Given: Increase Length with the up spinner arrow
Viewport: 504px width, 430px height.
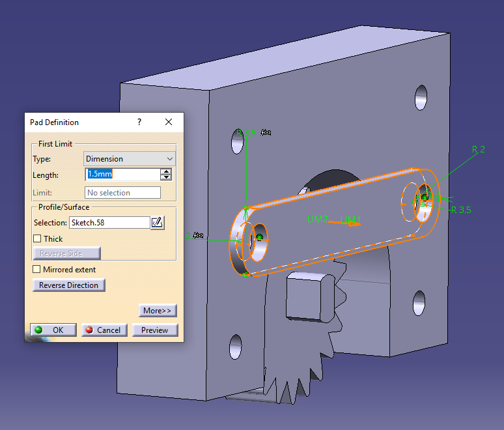Looking at the screenshot, I should point(166,171).
